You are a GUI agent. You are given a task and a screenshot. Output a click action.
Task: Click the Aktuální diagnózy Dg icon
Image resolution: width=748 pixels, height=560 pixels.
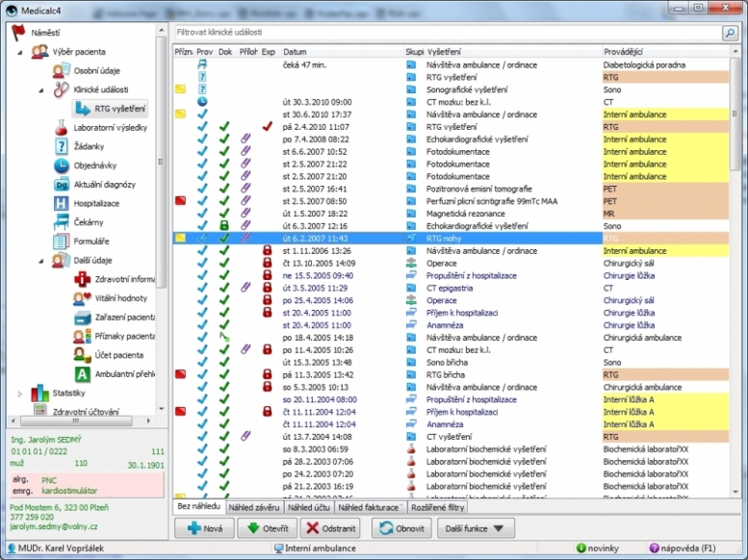pyautogui.click(x=62, y=185)
